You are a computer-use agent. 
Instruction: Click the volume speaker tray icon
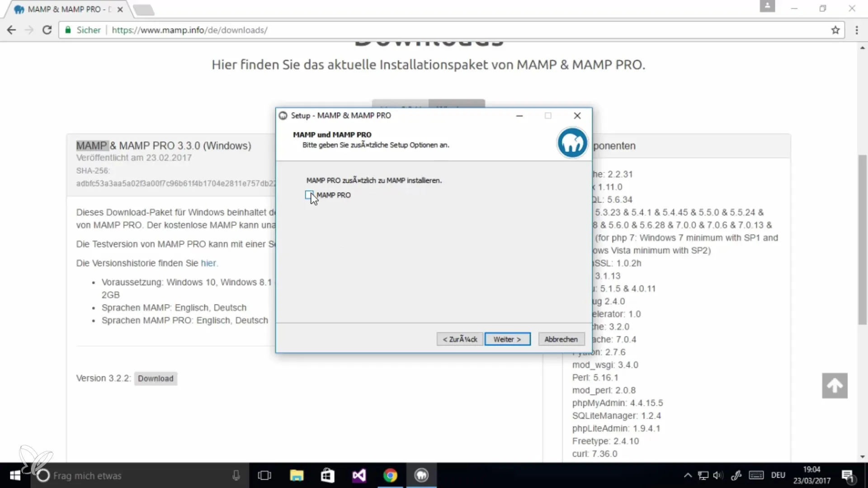718,475
